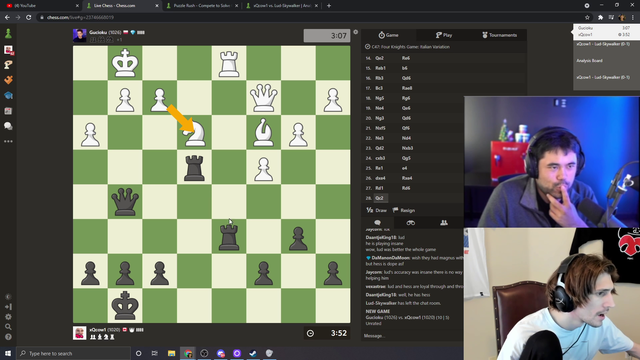
Task: Focus the chat Message input field
Action: point(412,336)
